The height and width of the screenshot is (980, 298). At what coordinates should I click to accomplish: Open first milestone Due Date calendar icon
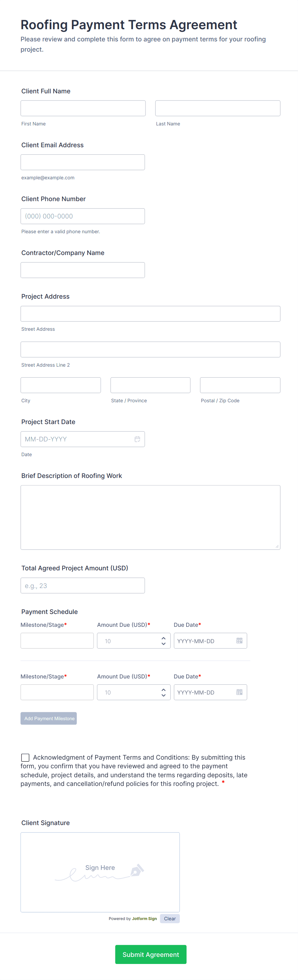[239, 641]
